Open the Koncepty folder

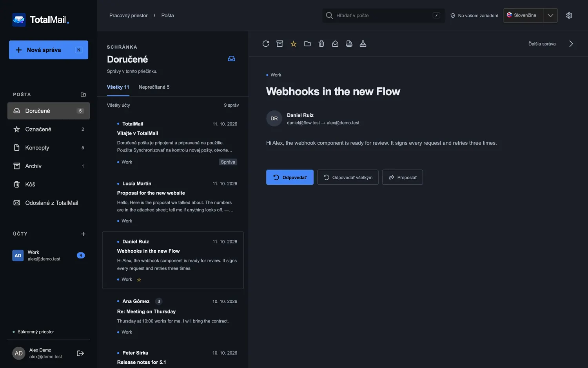coord(49,148)
